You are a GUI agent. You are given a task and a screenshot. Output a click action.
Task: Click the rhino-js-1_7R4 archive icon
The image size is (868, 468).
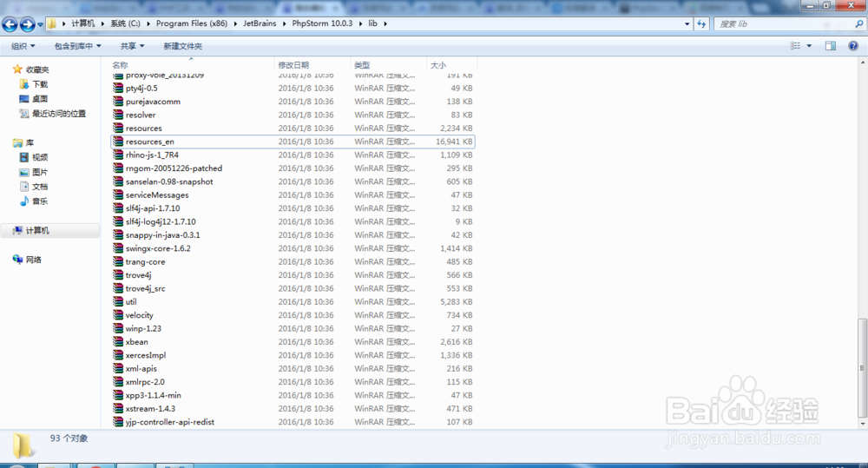point(118,155)
